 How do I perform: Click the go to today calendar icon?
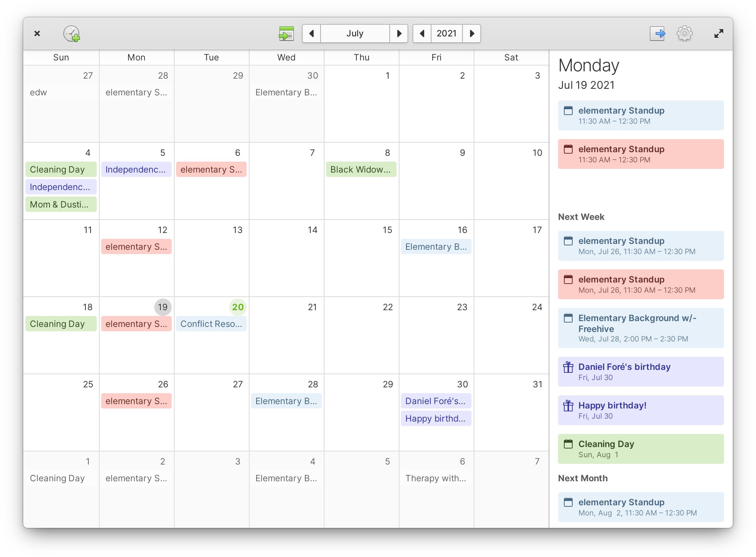(x=286, y=34)
